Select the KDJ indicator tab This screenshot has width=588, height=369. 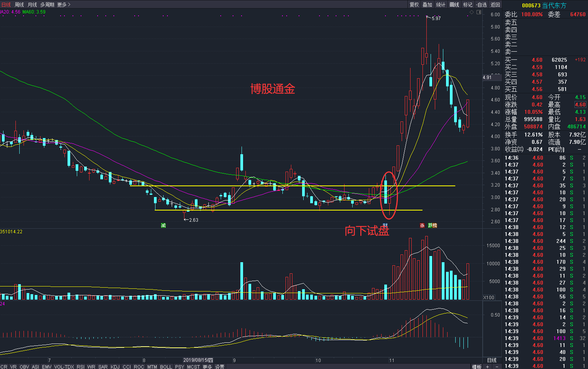[115, 367]
